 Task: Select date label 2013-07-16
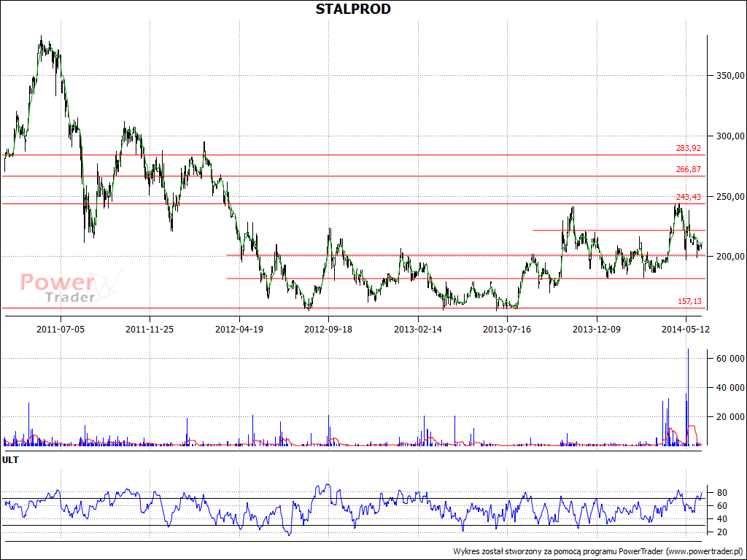(x=507, y=329)
